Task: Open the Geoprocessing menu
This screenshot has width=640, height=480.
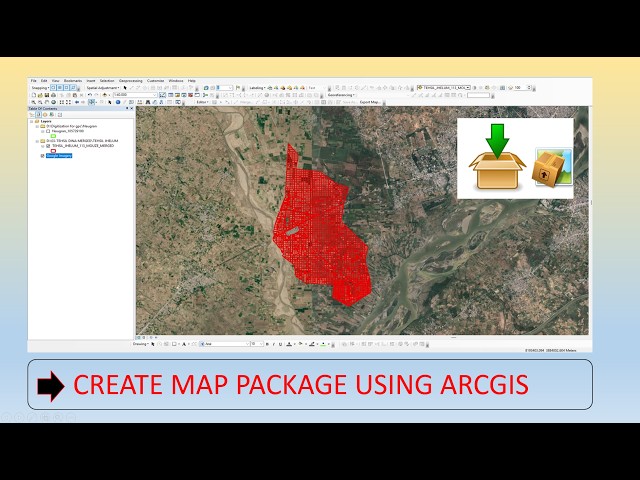Action: click(x=131, y=81)
